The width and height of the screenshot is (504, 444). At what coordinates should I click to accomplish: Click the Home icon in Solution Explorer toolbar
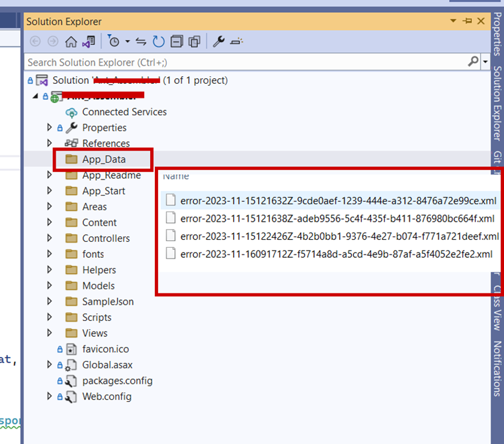click(x=71, y=42)
